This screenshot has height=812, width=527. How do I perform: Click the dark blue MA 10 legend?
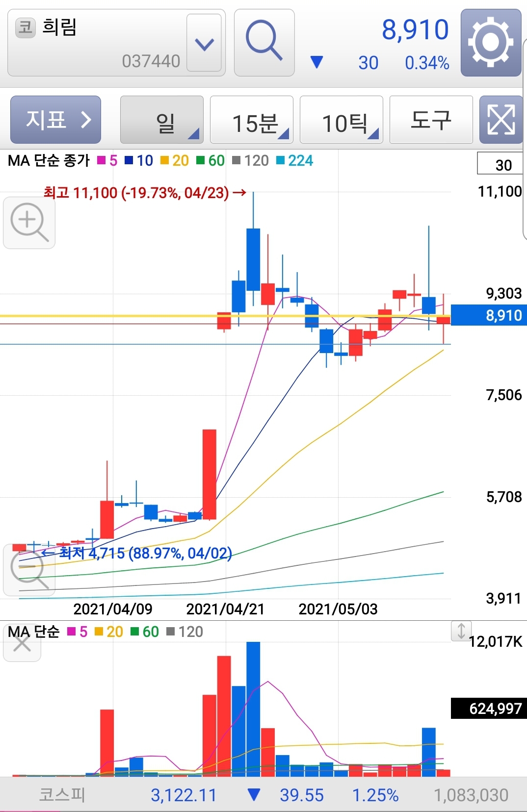tap(139, 160)
